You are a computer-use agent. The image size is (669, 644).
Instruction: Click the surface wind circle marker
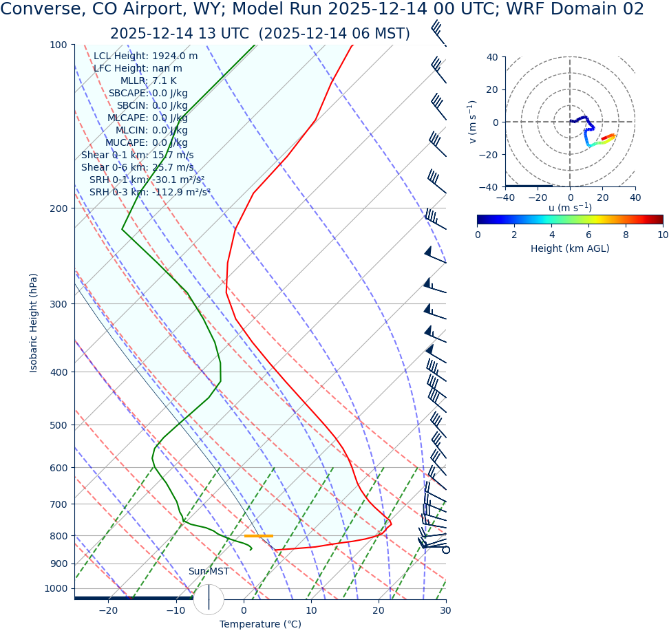point(446,550)
